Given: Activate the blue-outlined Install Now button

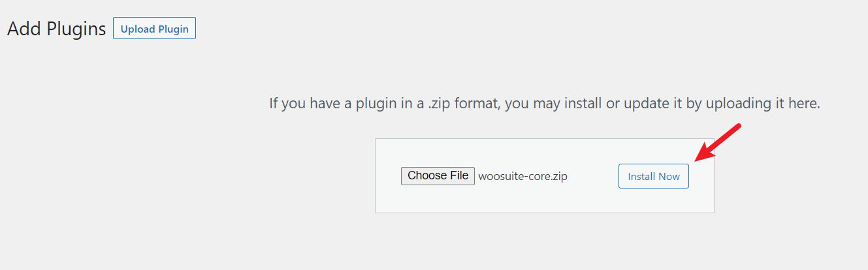Looking at the screenshot, I should click(x=653, y=176).
